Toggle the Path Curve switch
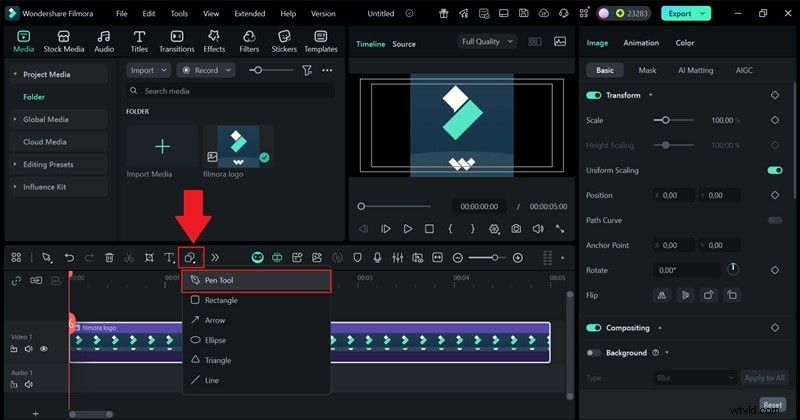This screenshot has height=420, width=800. 774,220
